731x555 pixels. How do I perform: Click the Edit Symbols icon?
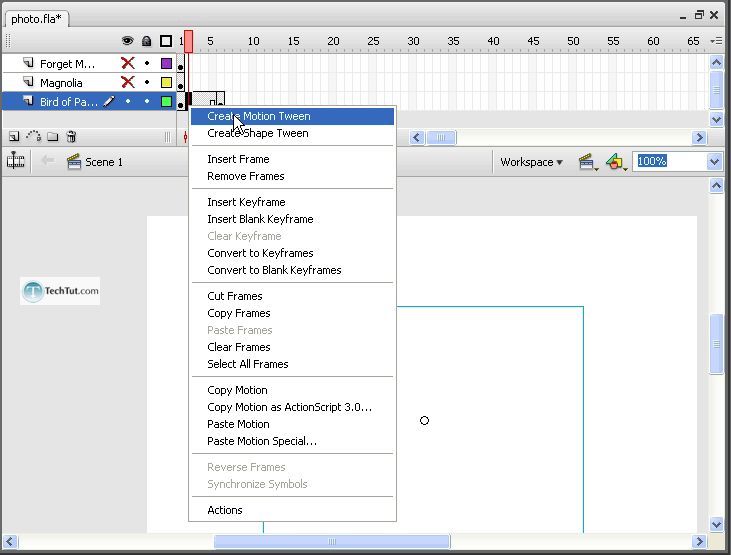(x=615, y=162)
